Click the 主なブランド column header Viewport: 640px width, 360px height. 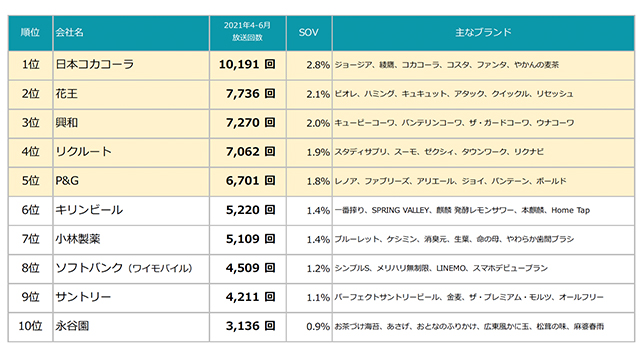pyautogui.click(x=483, y=33)
